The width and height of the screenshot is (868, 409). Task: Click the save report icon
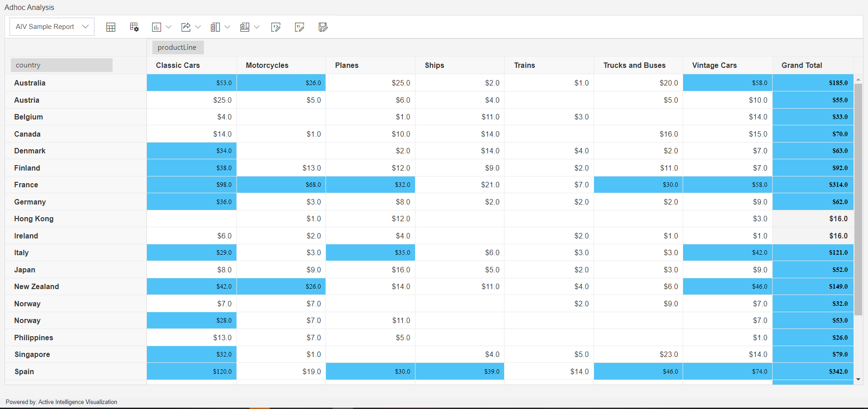pos(323,27)
